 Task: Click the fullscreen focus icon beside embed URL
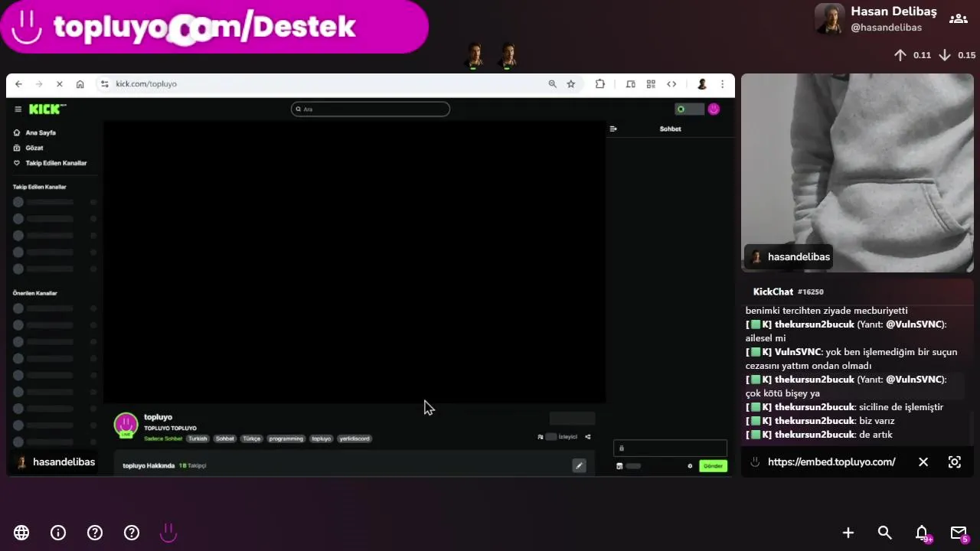pyautogui.click(x=955, y=462)
